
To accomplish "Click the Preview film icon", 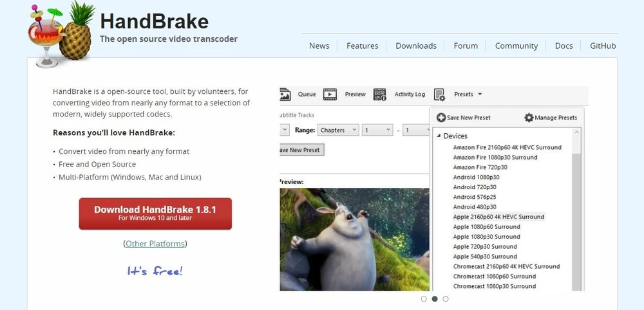I will [330, 95].
